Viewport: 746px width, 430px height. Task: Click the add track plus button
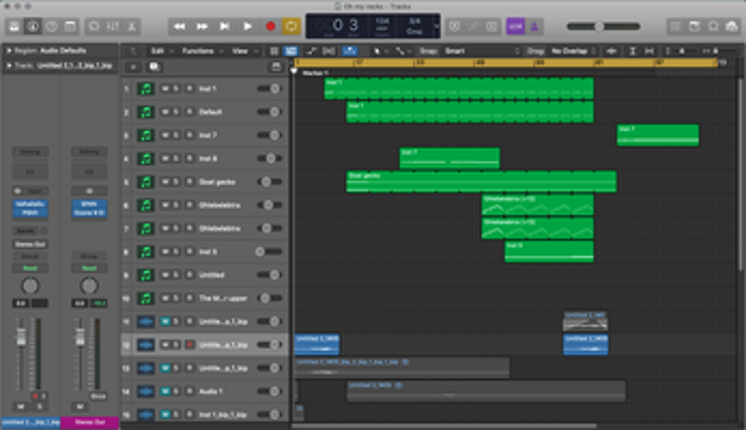(133, 67)
